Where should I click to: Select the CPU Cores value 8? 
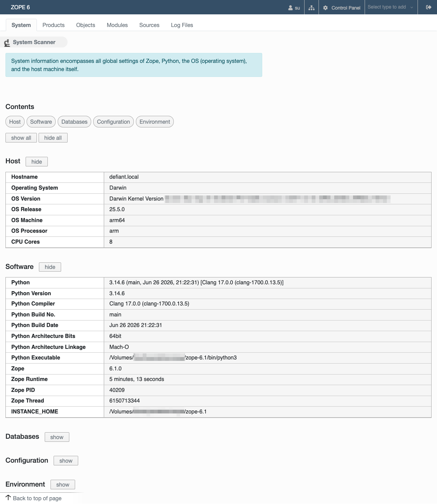[111, 242]
